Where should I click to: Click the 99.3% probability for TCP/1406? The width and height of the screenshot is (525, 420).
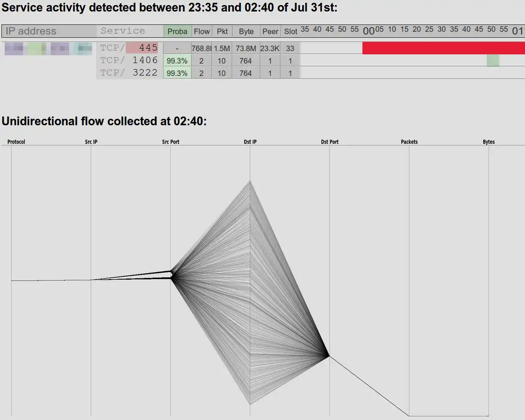tap(177, 61)
